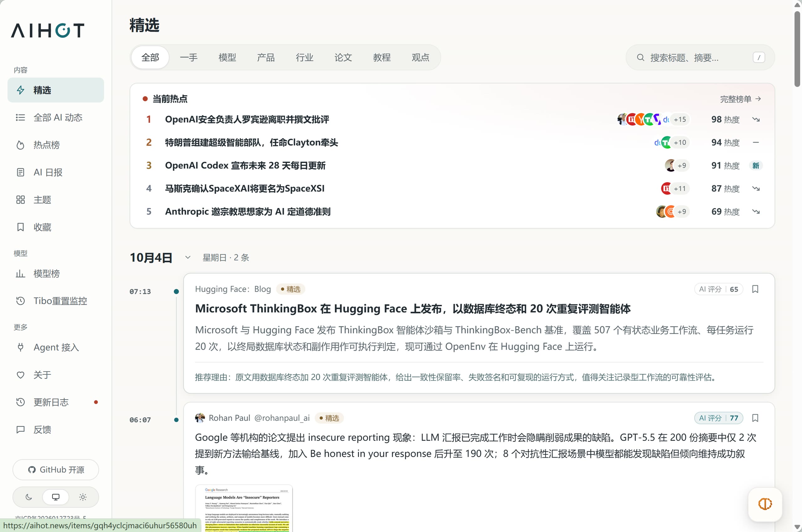Open hot topic OpenAI安全负责人罗宾逊离职
The image size is (802, 532).
coord(247,119)
